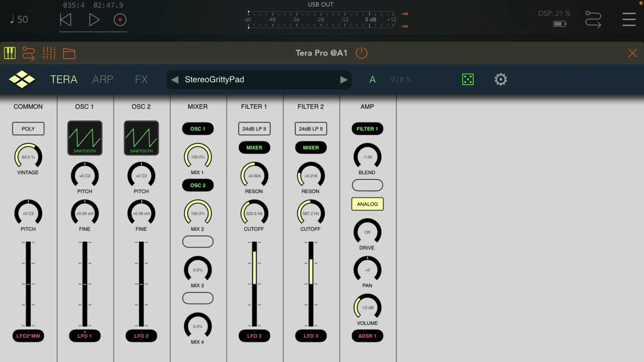The height and width of the screenshot is (362, 644).
Task: Open FILTER 1 type 24dB LP II
Action: point(255,129)
